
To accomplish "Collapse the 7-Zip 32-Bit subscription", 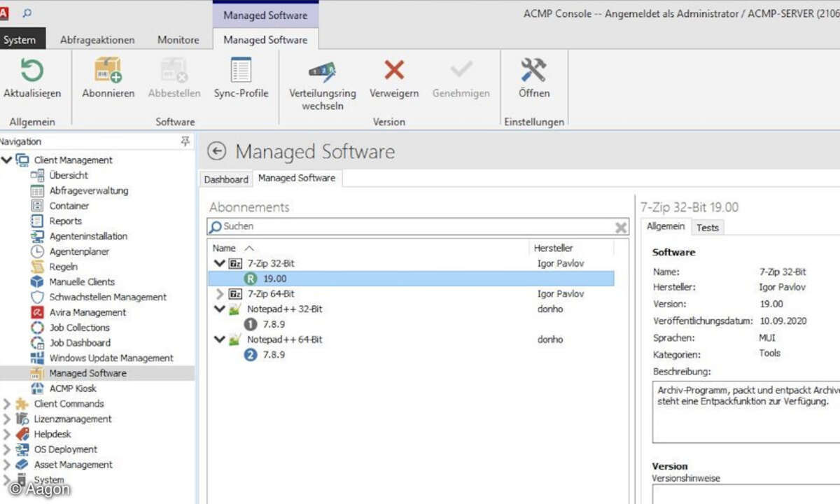I will click(x=220, y=263).
